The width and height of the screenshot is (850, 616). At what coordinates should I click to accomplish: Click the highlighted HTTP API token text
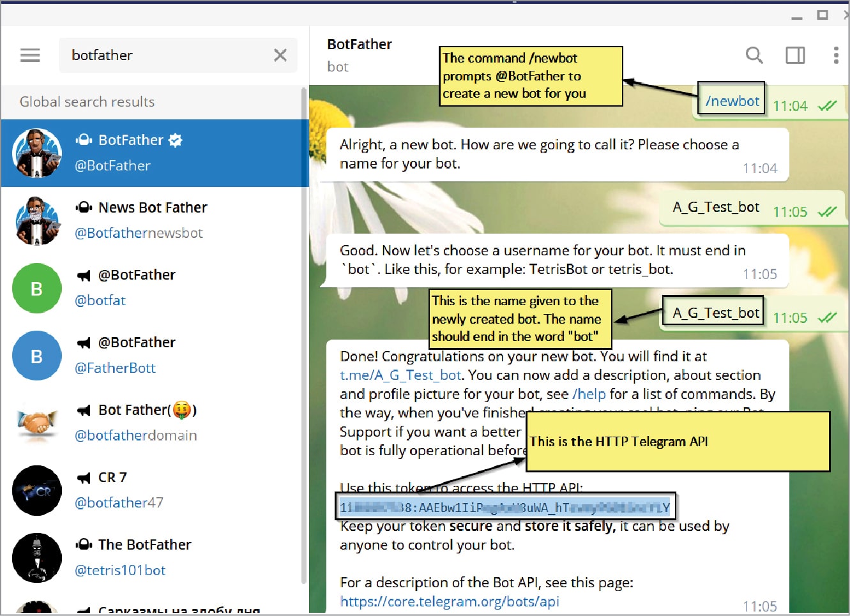tap(505, 506)
